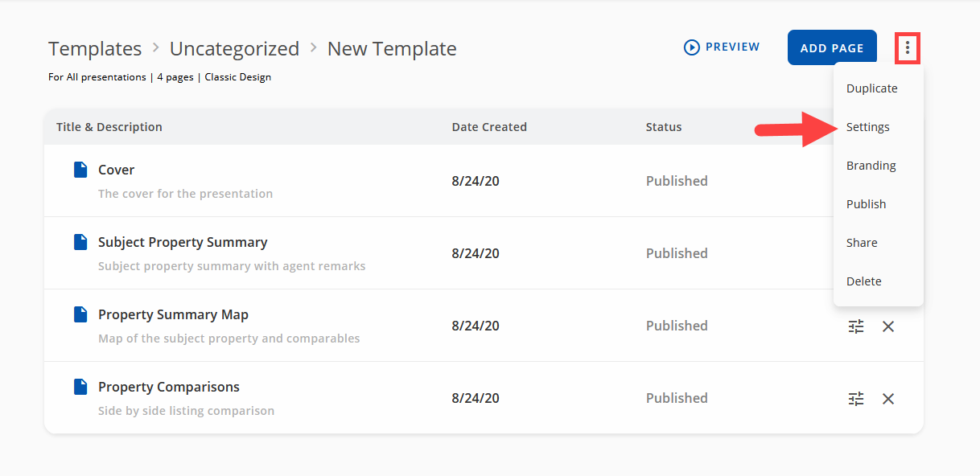The height and width of the screenshot is (476, 980).
Task: Open settings sliders icon for Property Comparisons
Action: coord(856,399)
